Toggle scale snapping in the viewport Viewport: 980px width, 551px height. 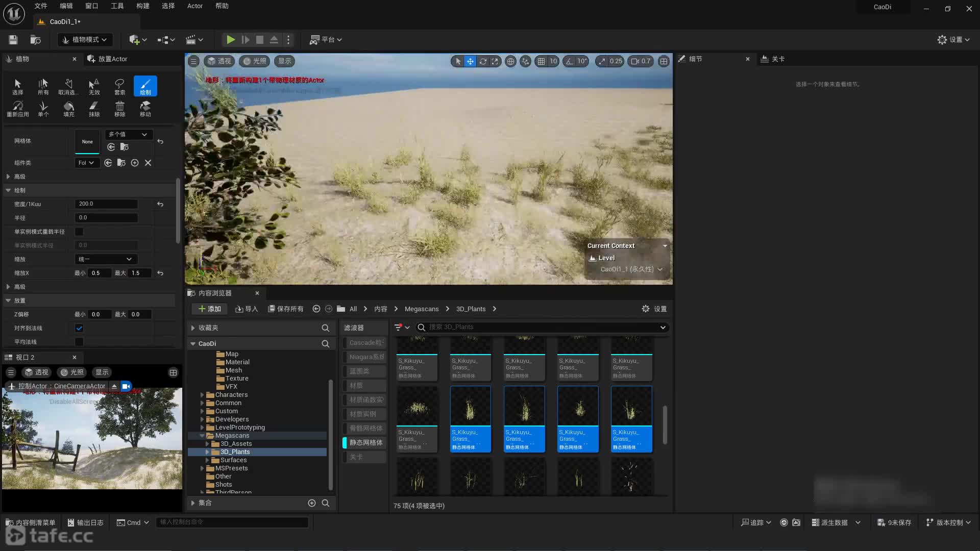[x=602, y=61]
